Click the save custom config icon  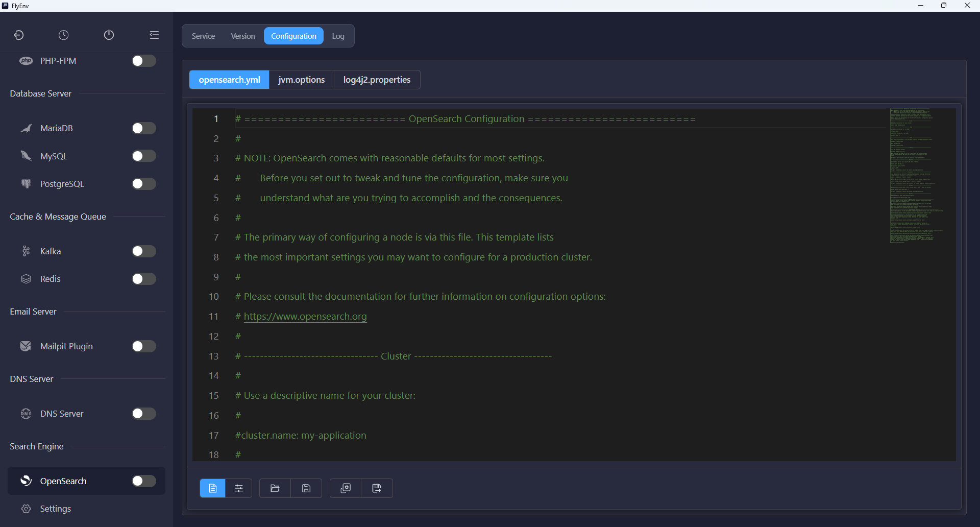coord(377,488)
